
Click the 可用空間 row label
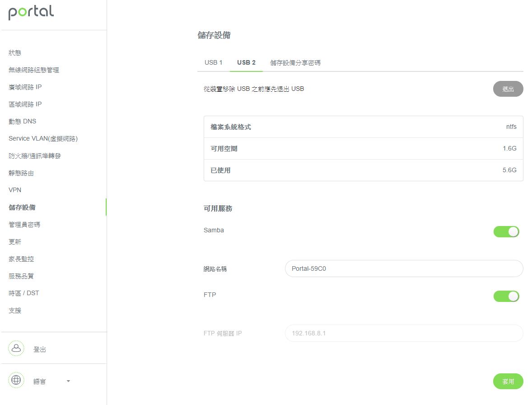[224, 149]
